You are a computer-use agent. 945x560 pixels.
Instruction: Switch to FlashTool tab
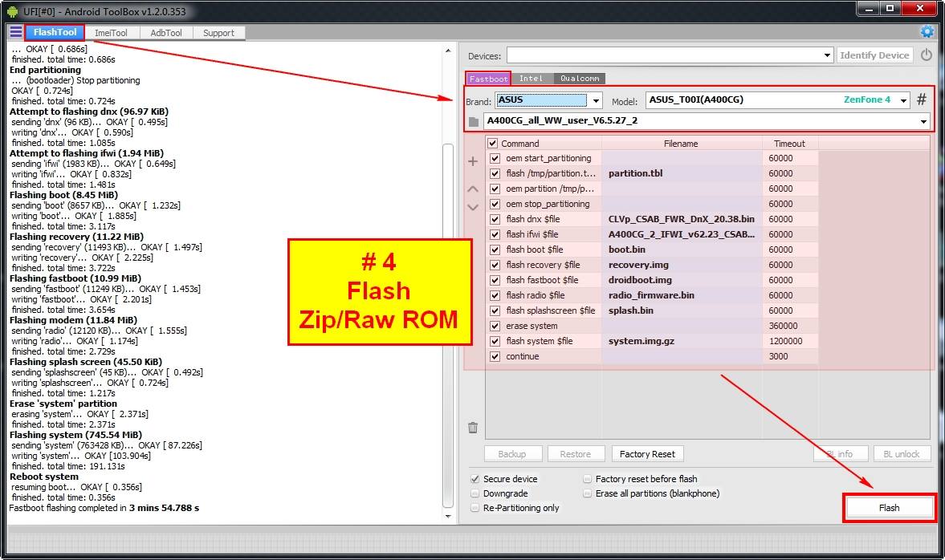tap(55, 33)
